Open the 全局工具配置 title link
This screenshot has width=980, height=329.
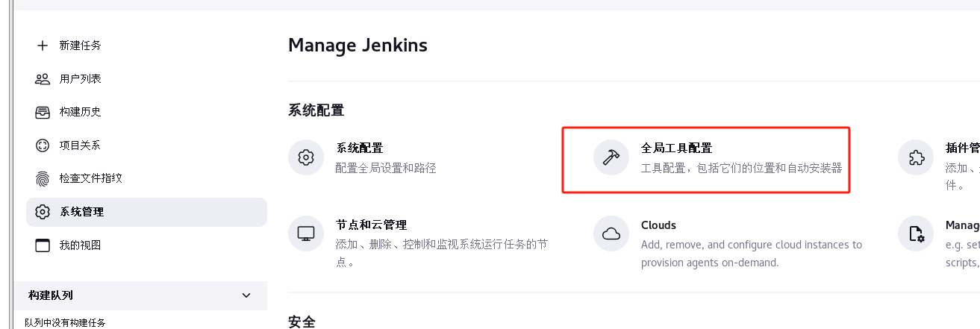tap(677, 148)
